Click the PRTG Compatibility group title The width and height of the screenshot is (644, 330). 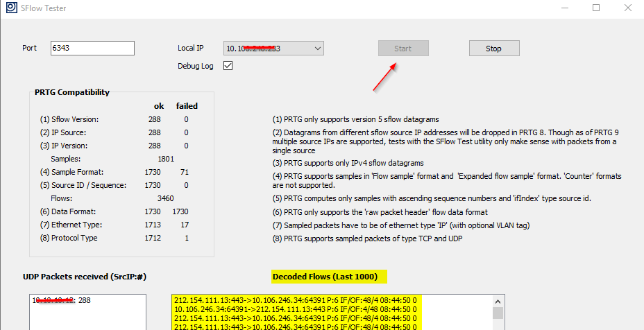72,92
